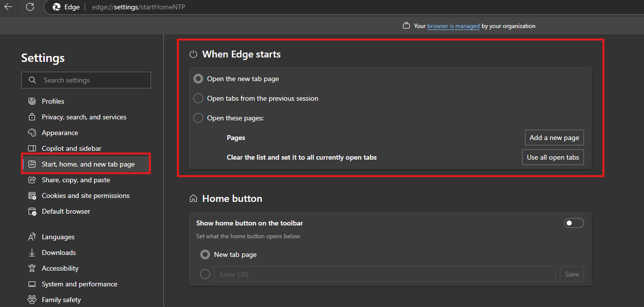644x307 pixels.
Task: Open the 'browser is managed' link
Action: (453, 26)
